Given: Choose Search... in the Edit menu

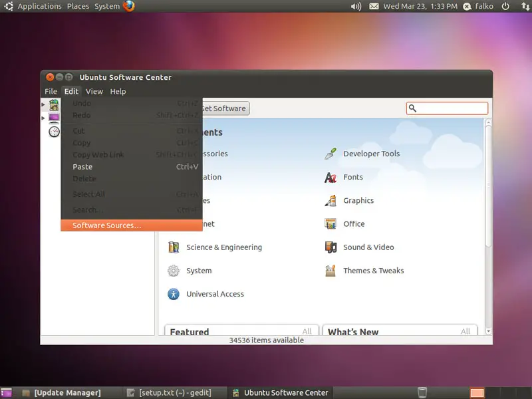Looking at the screenshot, I should click(x=132, y=209).
